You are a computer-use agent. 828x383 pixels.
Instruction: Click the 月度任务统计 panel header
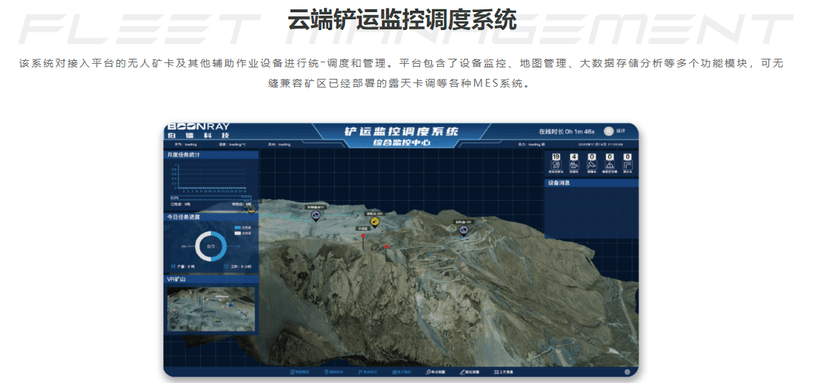click(x=211, y=155)
